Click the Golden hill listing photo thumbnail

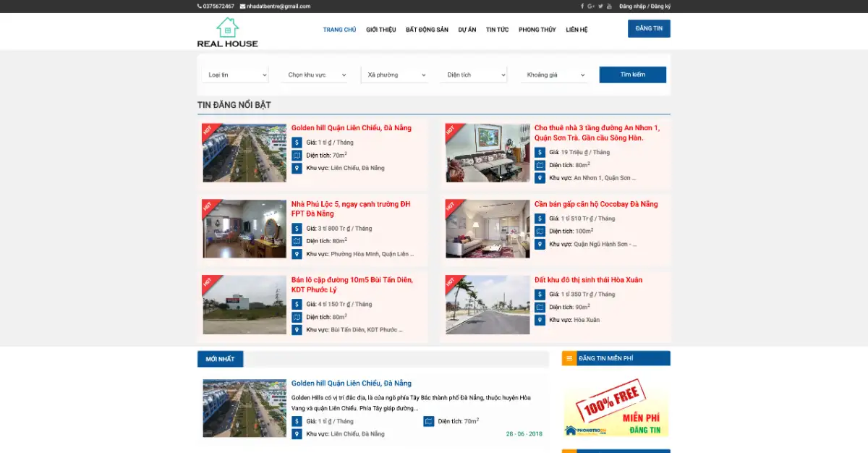coord(244,153)
